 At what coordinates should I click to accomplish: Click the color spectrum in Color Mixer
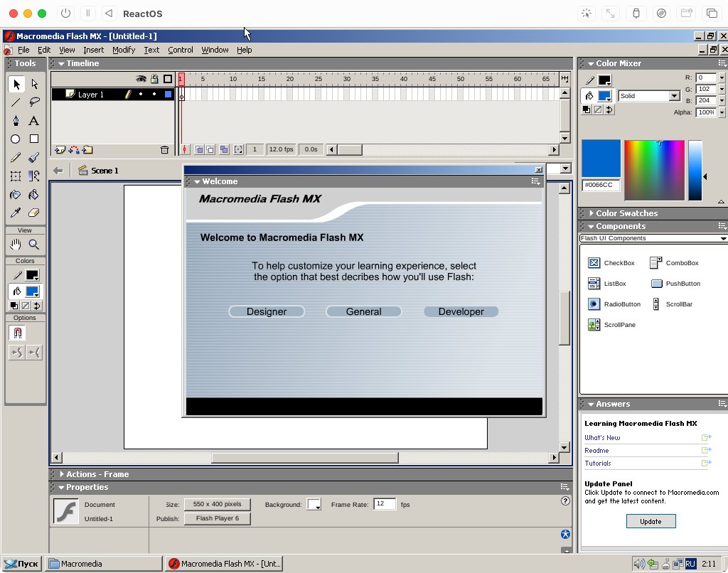click(x=654, y=171)
